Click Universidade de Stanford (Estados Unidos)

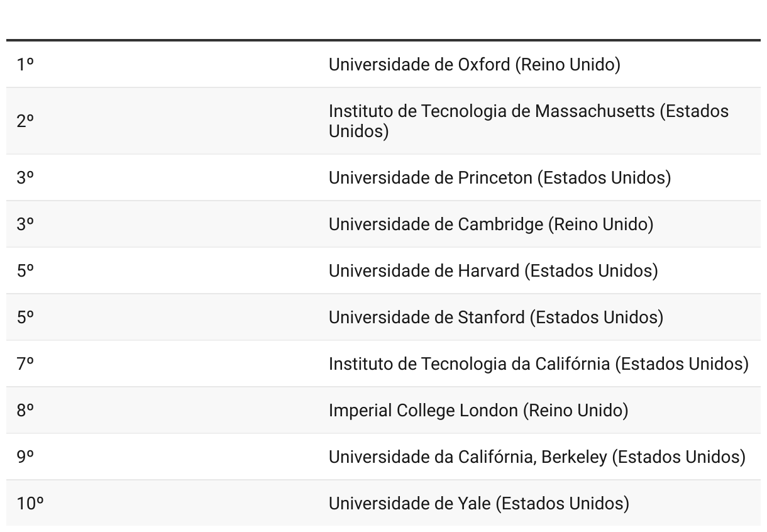[496, 318]
